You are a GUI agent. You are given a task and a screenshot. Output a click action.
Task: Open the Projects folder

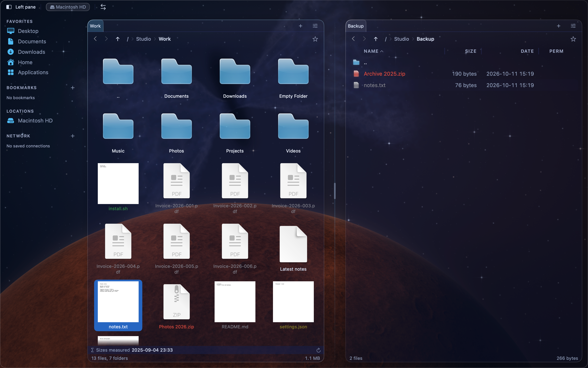point(235,133)
